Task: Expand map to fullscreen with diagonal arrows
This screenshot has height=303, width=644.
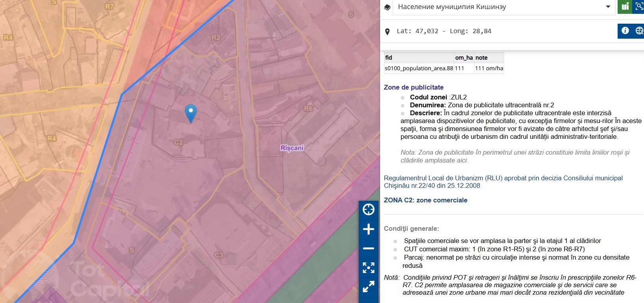Action: coord(368,287)
